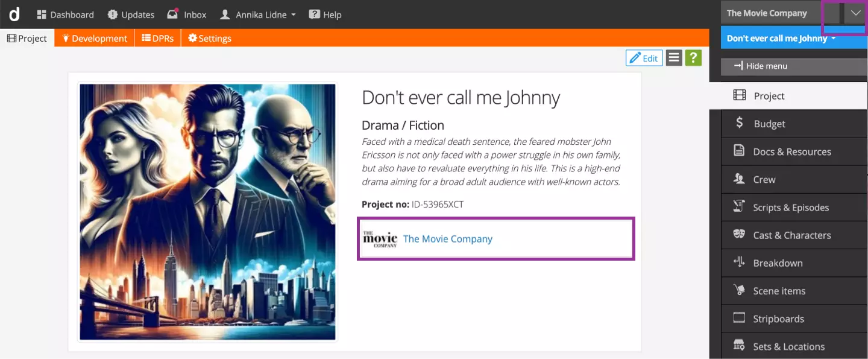
Task: Click the movie poster thumbnail image
Action: pos(208,212)
